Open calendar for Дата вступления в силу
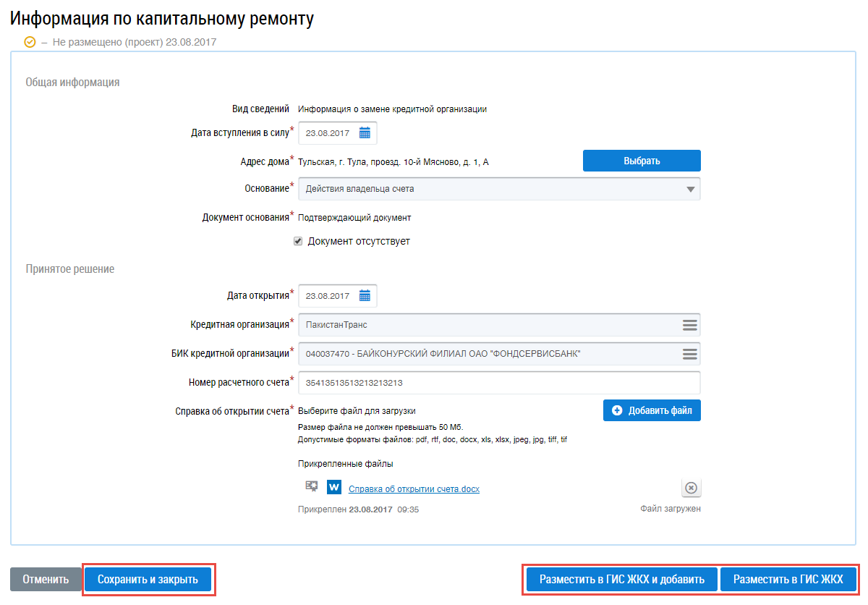The height and width of the screenshot is (605, 868). pos(365,133)
